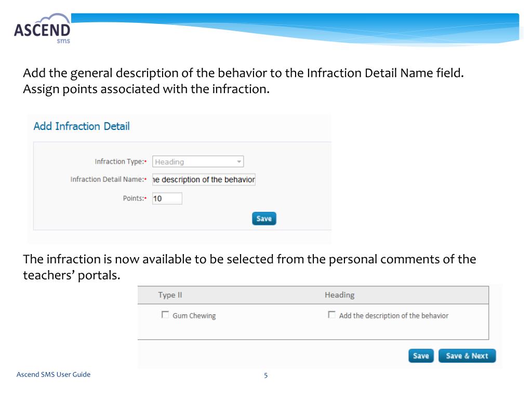Click the Ascend SMS logo
Image resolution: width=532 pixels, height=399 pixels.
point(42,29)
